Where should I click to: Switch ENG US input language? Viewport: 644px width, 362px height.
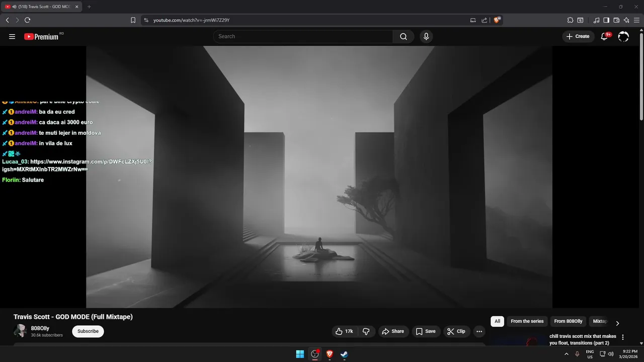[590, 354]
